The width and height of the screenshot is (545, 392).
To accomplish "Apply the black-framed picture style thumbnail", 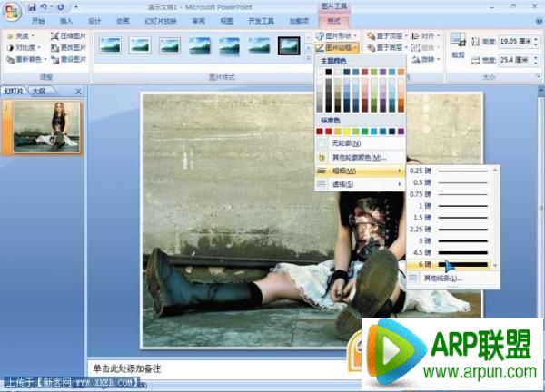I will coord(289,45).
